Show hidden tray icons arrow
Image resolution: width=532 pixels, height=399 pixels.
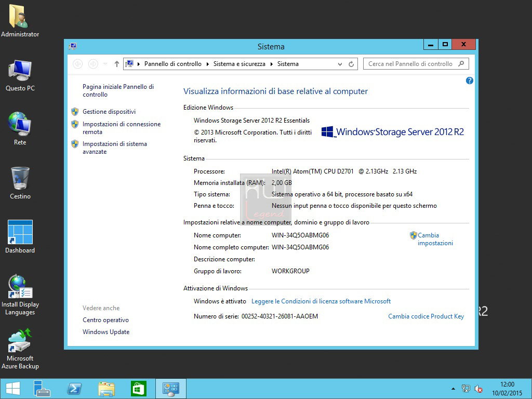[x=453, y=389]
